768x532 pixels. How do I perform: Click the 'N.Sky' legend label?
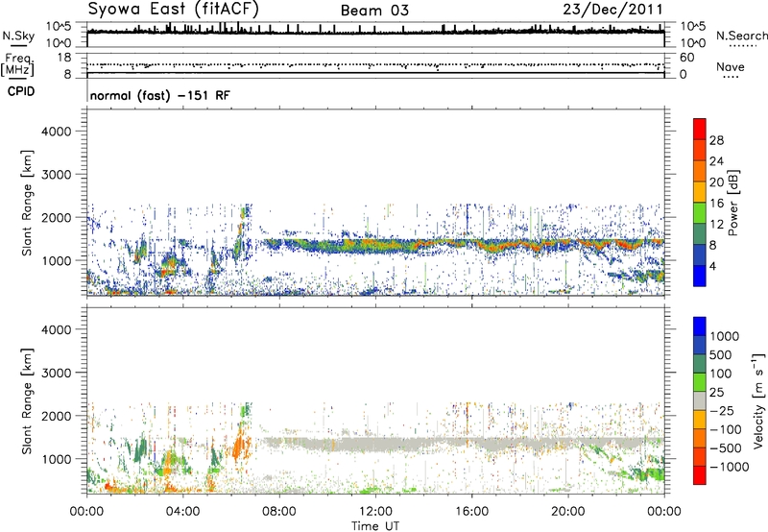click(18, 36)
